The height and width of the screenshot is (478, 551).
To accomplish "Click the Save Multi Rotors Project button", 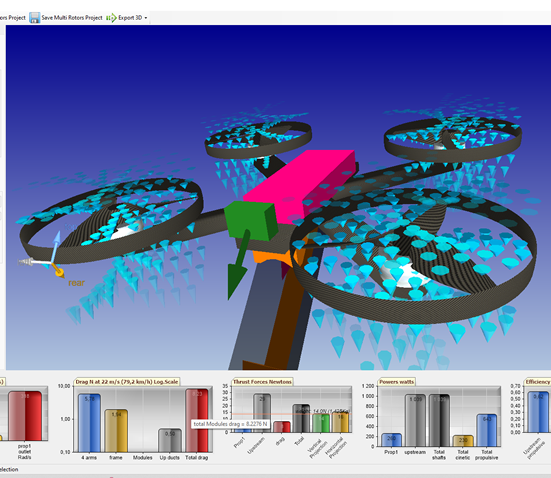I will [66, 18].
